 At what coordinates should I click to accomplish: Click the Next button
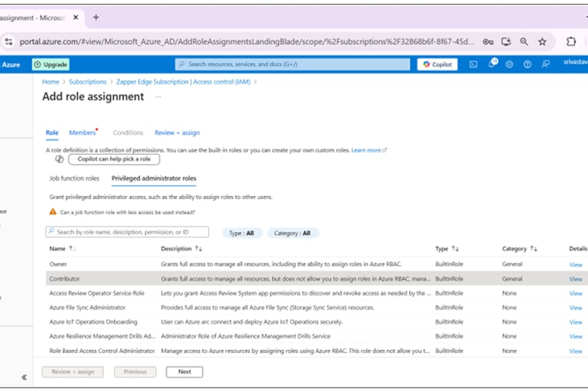[185, 372]
